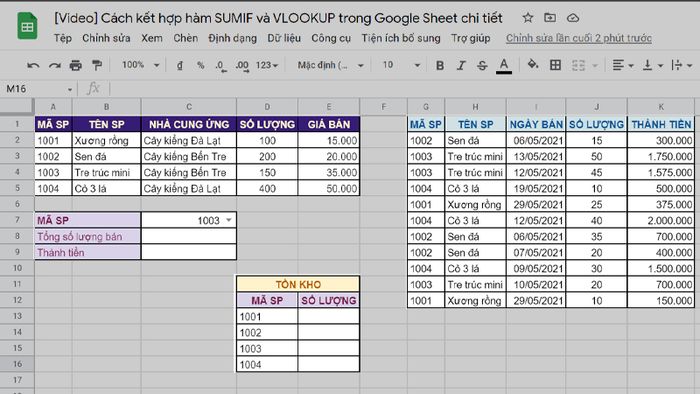Open the Name box M16 dropdown
This screenshot has width=700, height=394.
[x=70, y=89]
